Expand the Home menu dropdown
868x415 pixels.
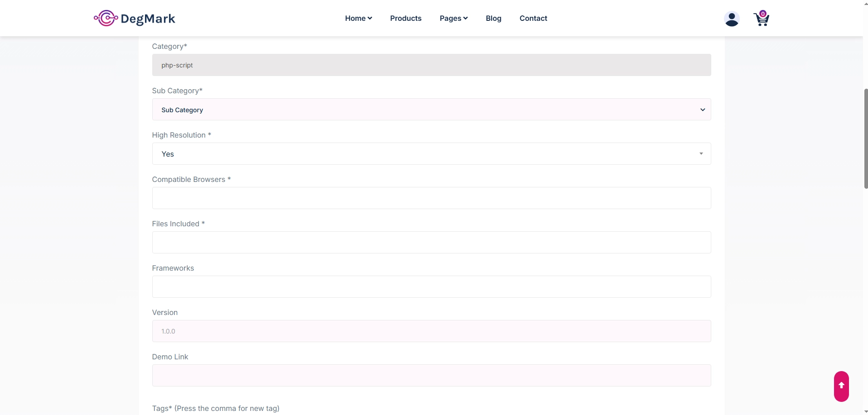[358, 18]
